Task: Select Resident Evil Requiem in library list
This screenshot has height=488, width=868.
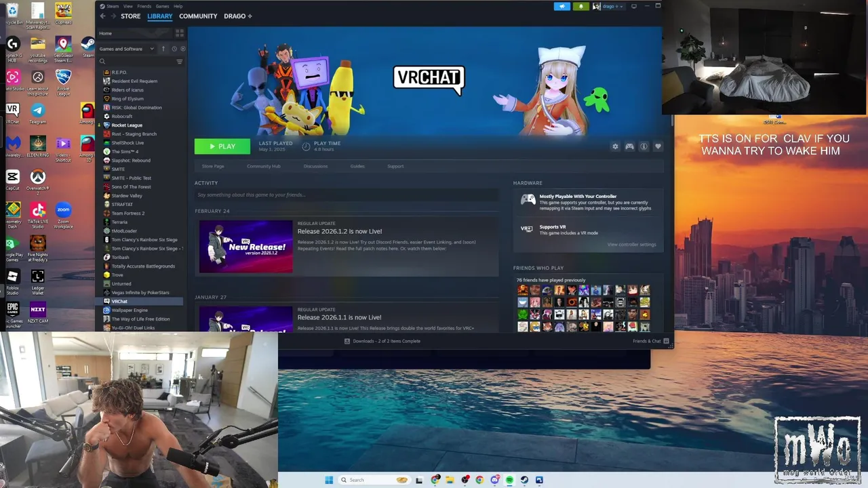Action: (x=134, y=81)
